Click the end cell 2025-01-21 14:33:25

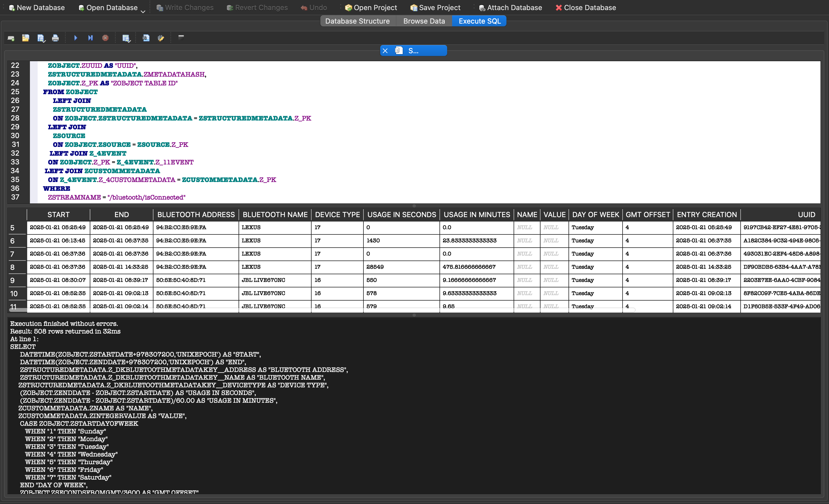pyautogui.click(x=121, y=267)
